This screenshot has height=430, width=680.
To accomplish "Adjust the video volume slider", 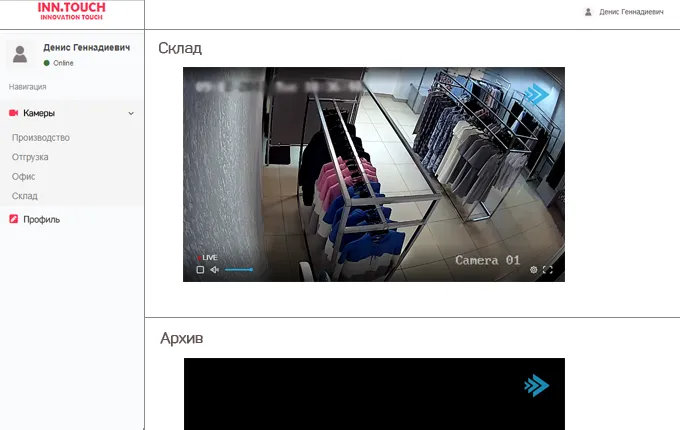I will point(239,270).
